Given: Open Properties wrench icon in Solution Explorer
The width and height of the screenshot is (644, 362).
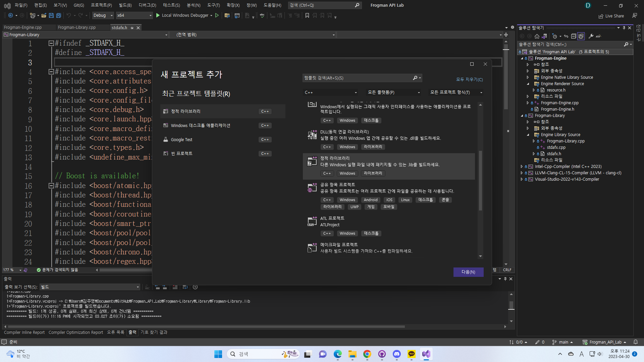Looking at the screenshot, I should tap(591, 36).
